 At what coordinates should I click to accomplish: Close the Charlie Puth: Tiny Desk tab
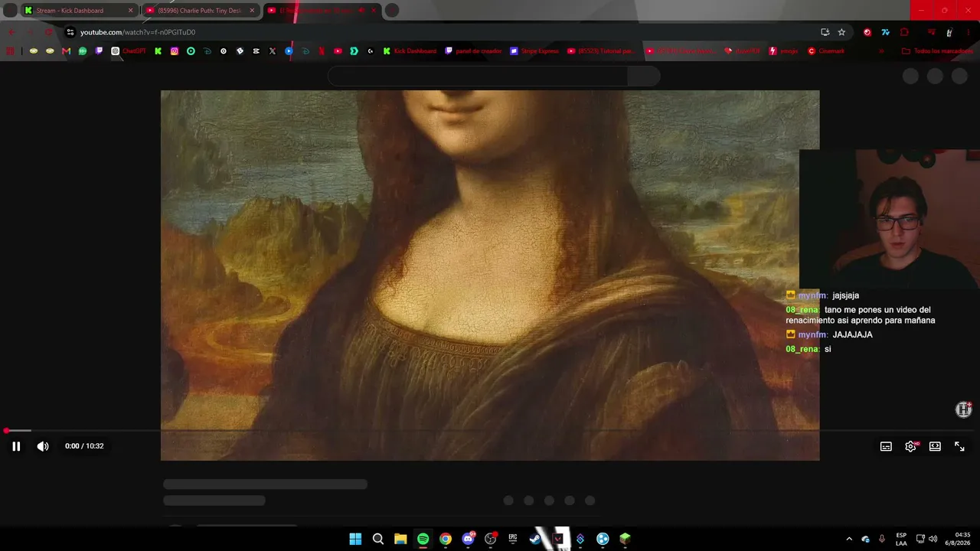252,11
